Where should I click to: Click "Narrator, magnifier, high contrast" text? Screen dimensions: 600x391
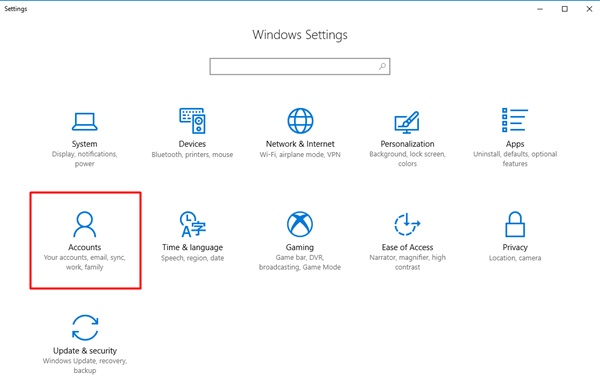407,262
